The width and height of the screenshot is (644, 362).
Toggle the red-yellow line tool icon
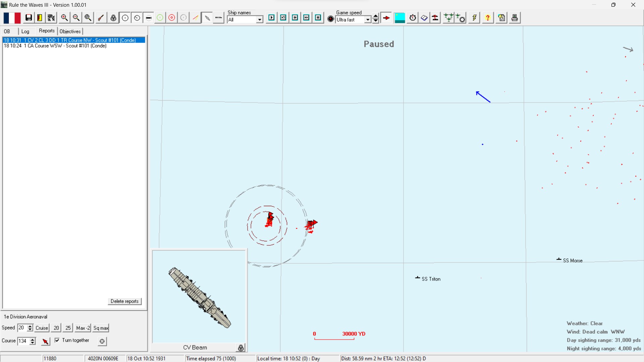[x=195, y=18]
